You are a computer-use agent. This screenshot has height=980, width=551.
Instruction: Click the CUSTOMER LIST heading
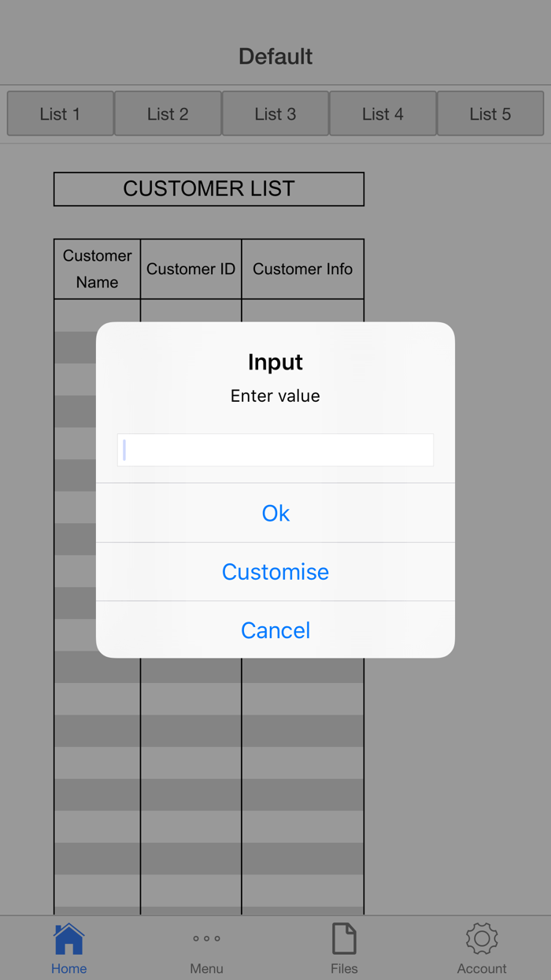coord(208,189)
